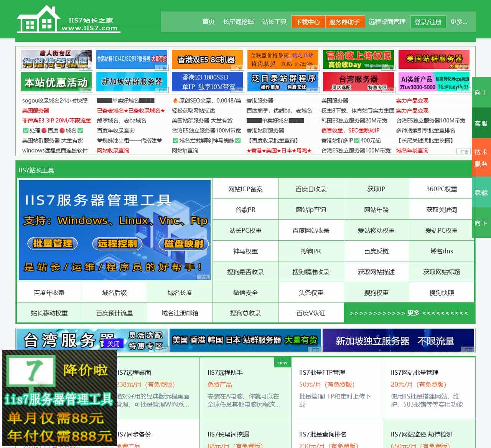Open the 新加坡站群服务器 banner
This screenshot has width=491, height=448.
pyautogui.click(x=132, y=82)
